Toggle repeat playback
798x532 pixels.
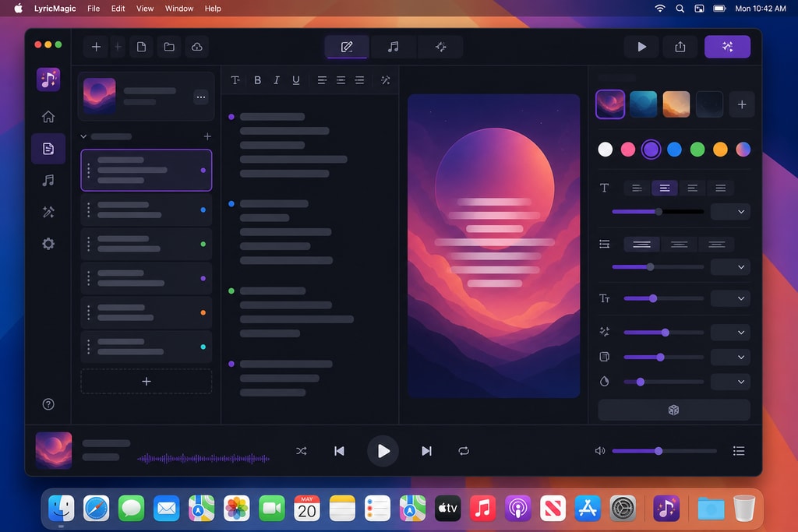(464, 451)
